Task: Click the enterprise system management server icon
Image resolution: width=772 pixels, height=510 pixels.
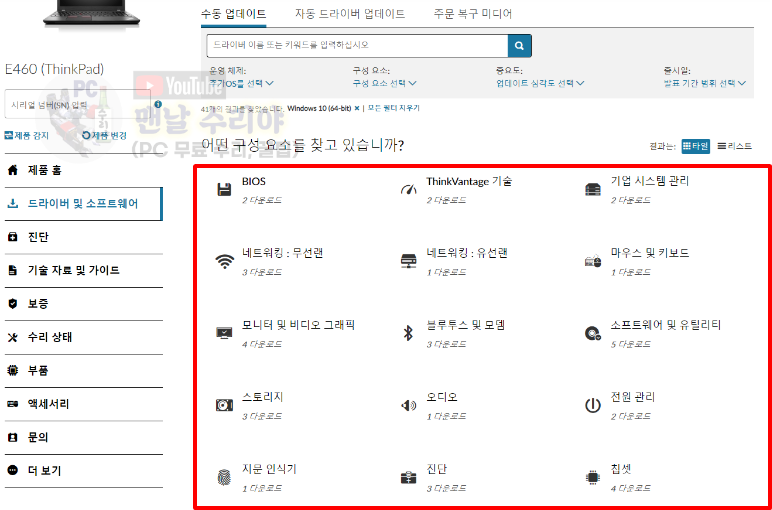Action: [x=593, y=190]
